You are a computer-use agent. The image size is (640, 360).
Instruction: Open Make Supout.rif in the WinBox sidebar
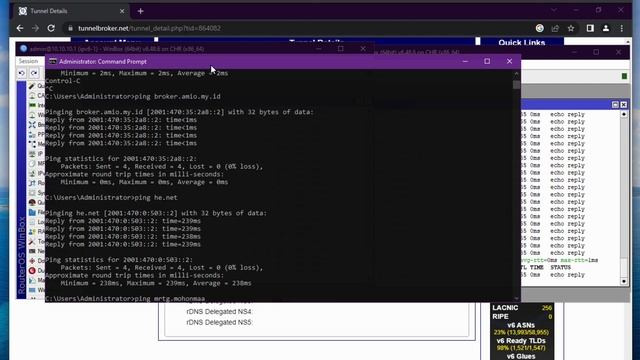click(x=36, y=280)
